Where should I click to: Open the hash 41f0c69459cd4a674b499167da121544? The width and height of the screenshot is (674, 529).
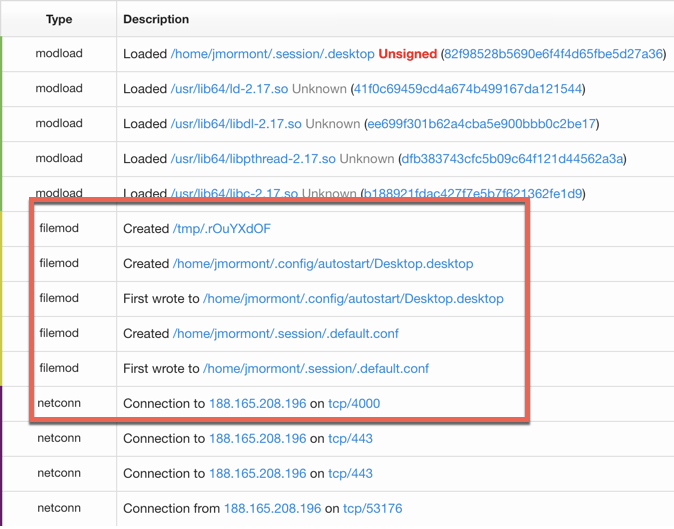point(467,89)
